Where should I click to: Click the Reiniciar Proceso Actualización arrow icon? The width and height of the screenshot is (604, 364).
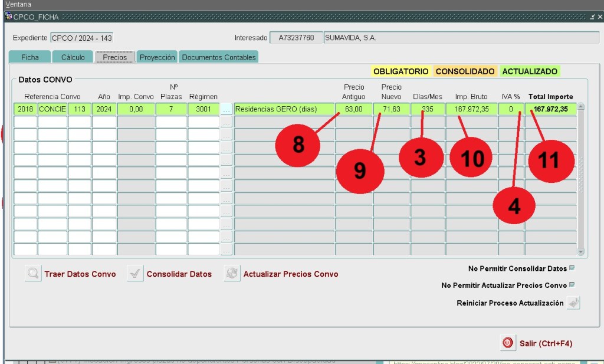[x=573, y=303]
